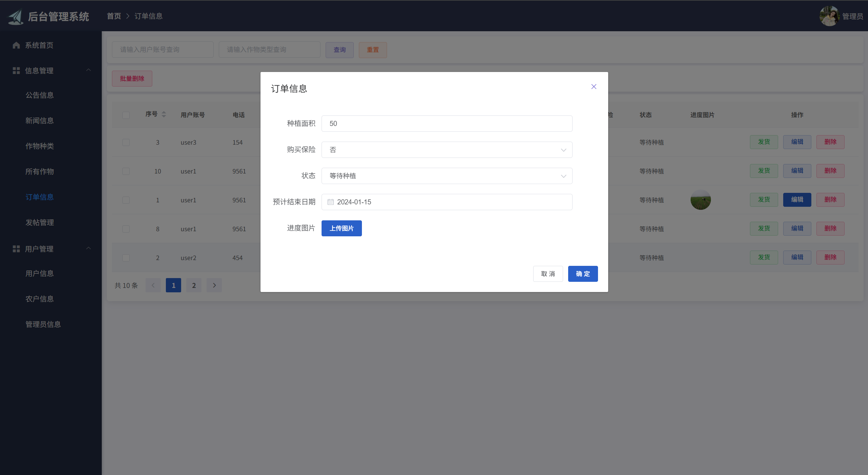Open the 作物种类 menu item

[40, 146]
